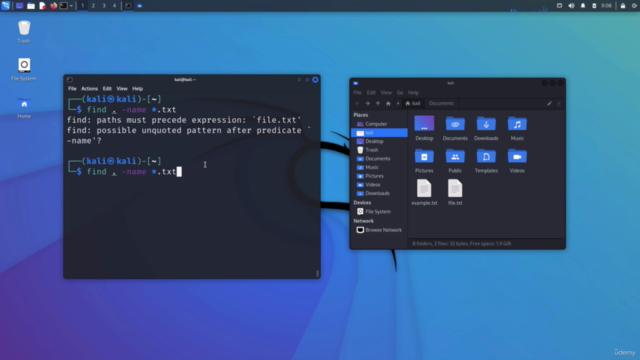The height and width of the screenshot is (360, 640).
Task: Click the battery indicator in the system tray
Action: [594, 6]
